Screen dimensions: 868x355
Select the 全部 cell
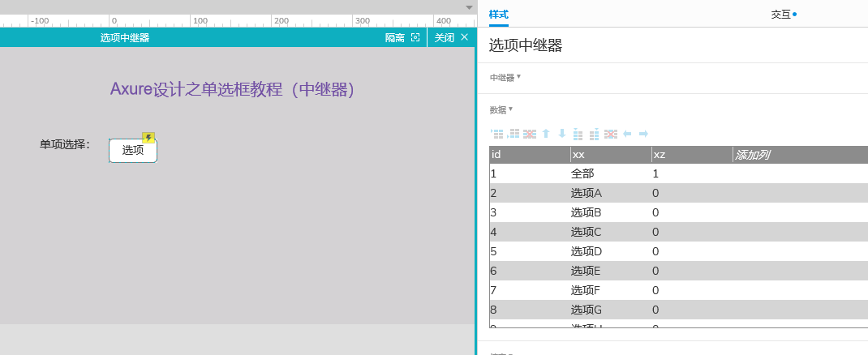click(x=611, y=173)
